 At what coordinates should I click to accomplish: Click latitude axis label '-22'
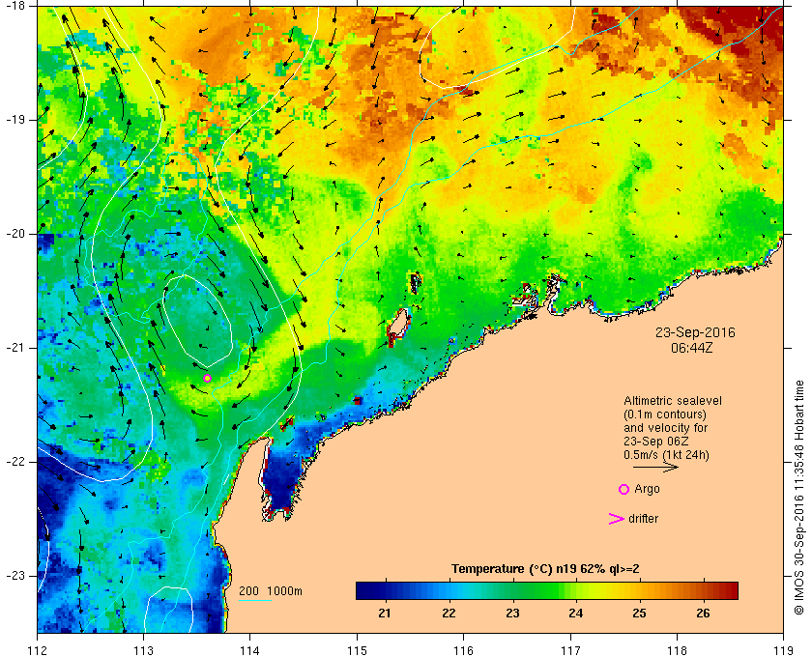(x=15, y=462)
